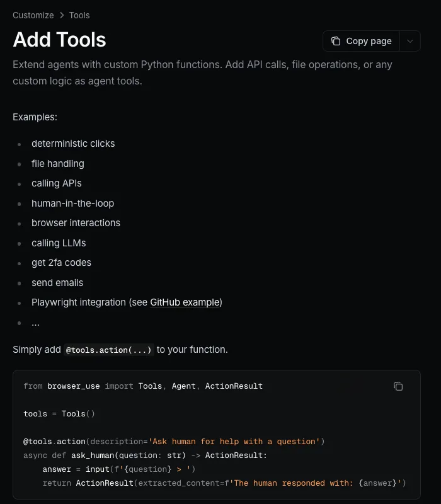Click the 'to your function.' text
The image size is (441, 504).
(192, 350)
